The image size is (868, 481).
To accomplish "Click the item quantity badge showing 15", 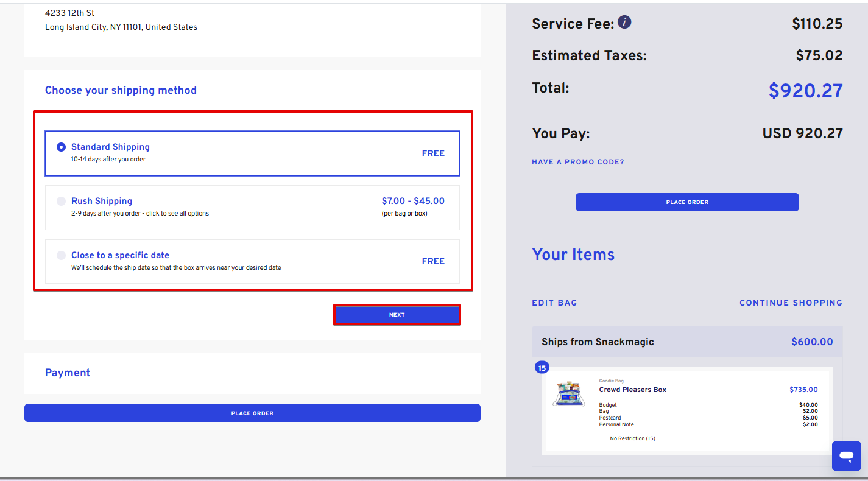I will pos(542,367).
